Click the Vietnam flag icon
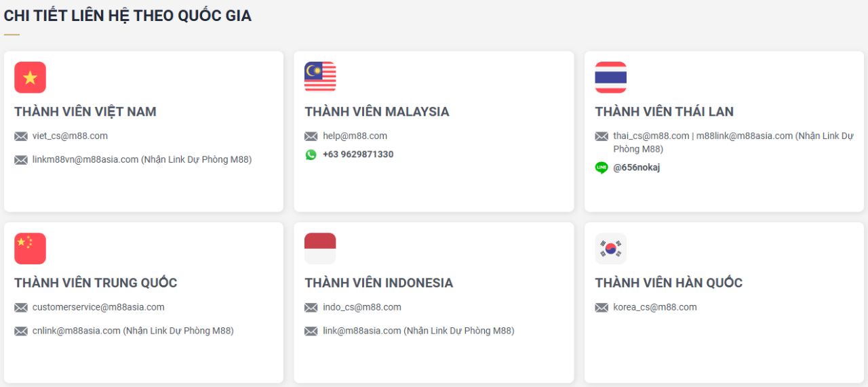The image size is (868, 387). [30, 77]
